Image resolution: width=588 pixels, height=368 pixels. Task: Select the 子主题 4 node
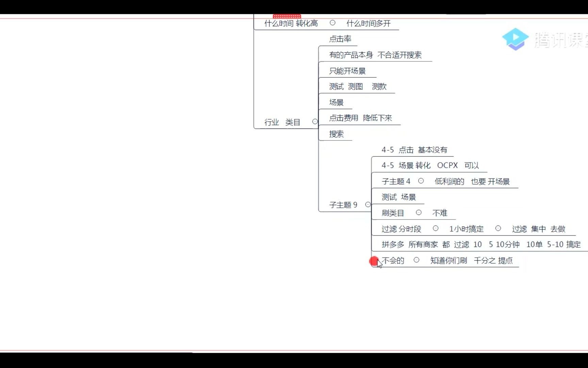(x=396, y=181)
